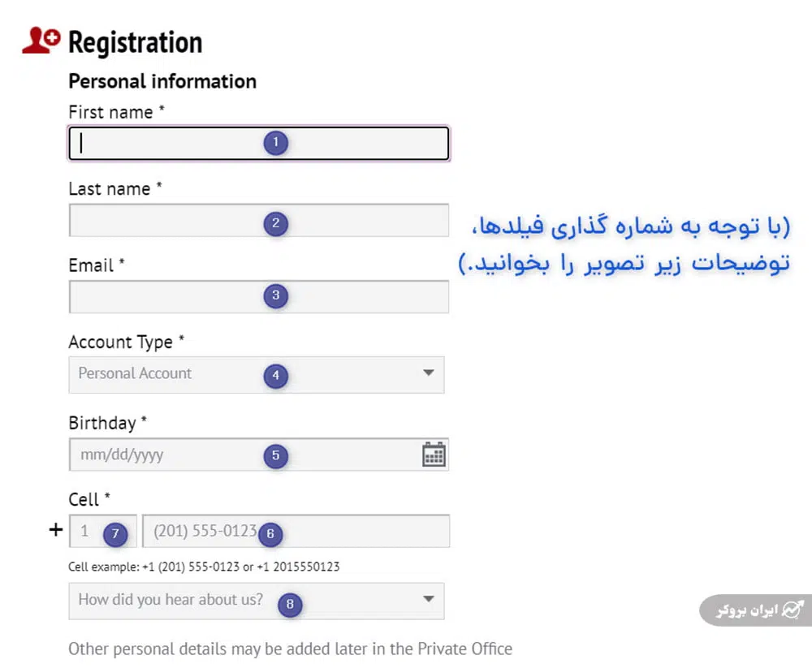The image size is (812, 668).
Task: Click numbered marker 3 in Email field
Action: tap(275, 296)
